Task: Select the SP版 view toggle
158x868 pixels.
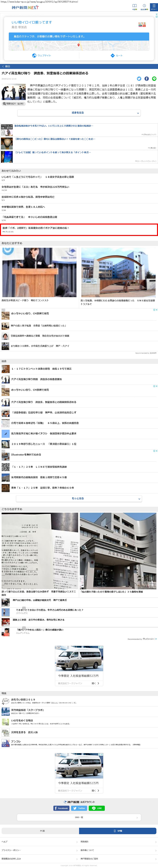Action: tap(118, 831)
